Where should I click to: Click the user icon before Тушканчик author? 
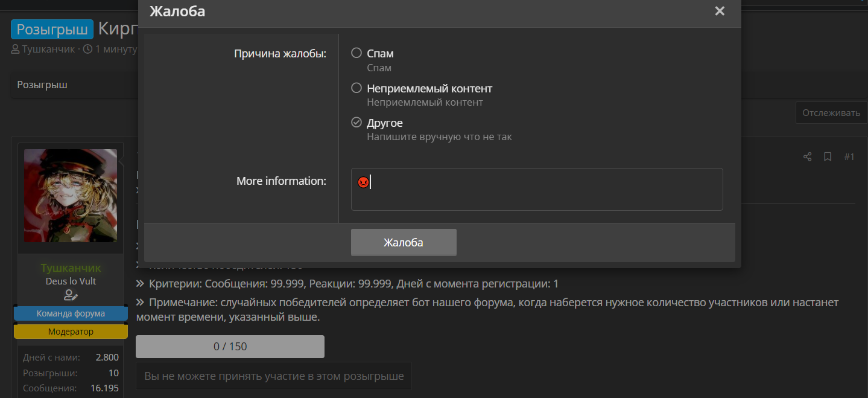15,49
